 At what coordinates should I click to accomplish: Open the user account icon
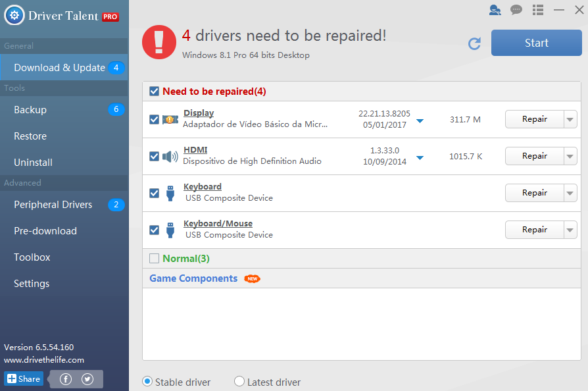495,10
